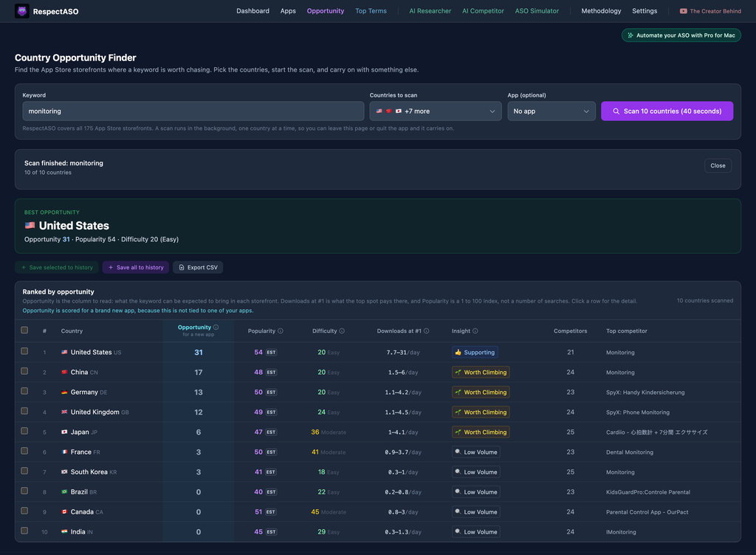Click United States opportunity score 31
Screen dimensions: 756x555
click(198, 353)
